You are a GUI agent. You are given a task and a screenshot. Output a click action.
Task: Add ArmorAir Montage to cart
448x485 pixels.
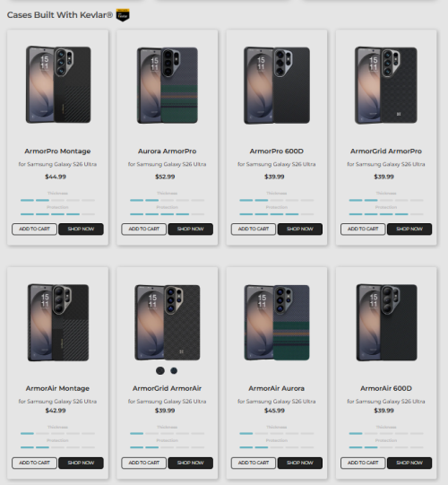[x=34, y=463]
